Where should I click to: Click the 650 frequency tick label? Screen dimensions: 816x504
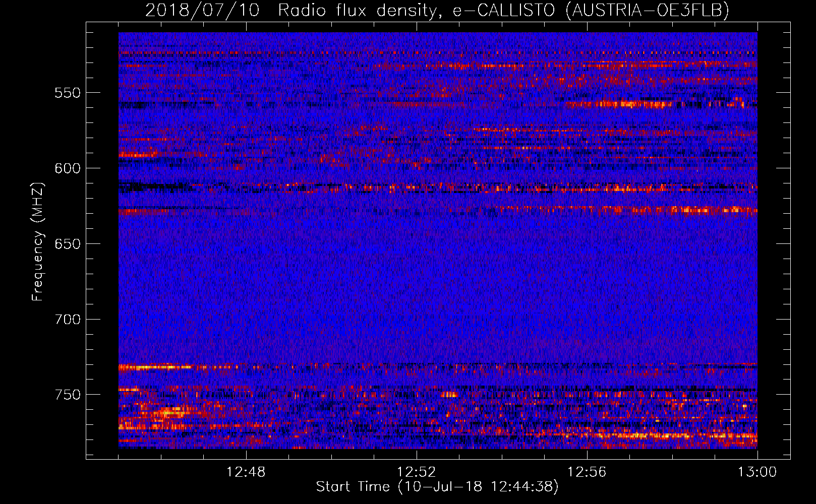68,244
